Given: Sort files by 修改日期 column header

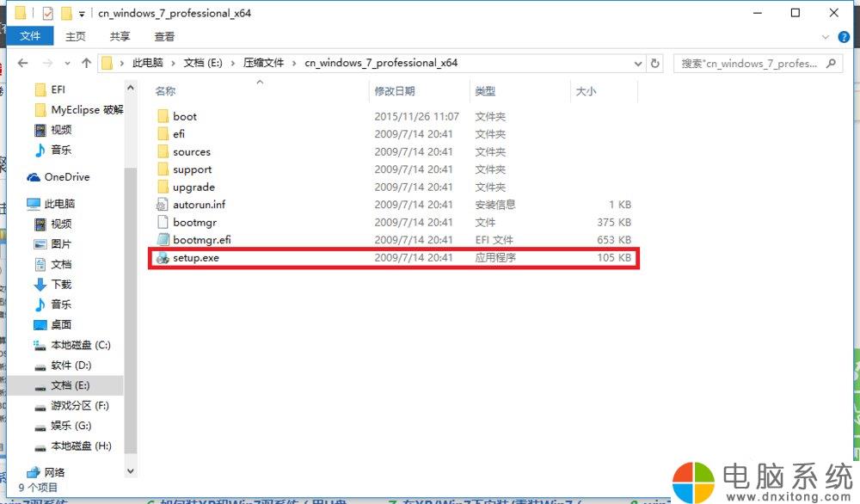Looking at the screenshot, I should pyautogui.click(x=395, y=91).
